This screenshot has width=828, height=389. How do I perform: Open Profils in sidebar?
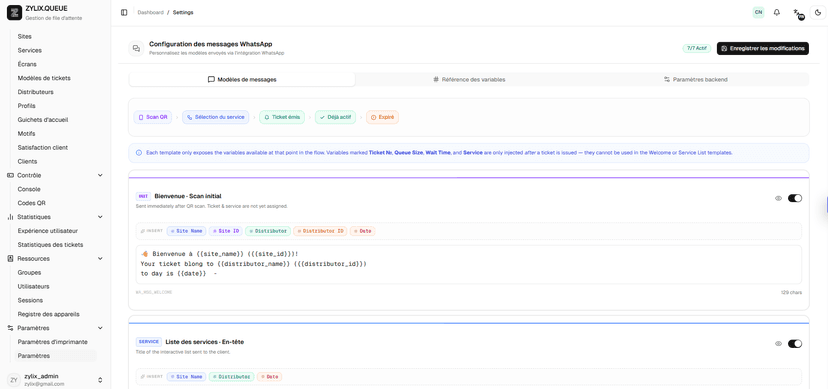(26, 106)
